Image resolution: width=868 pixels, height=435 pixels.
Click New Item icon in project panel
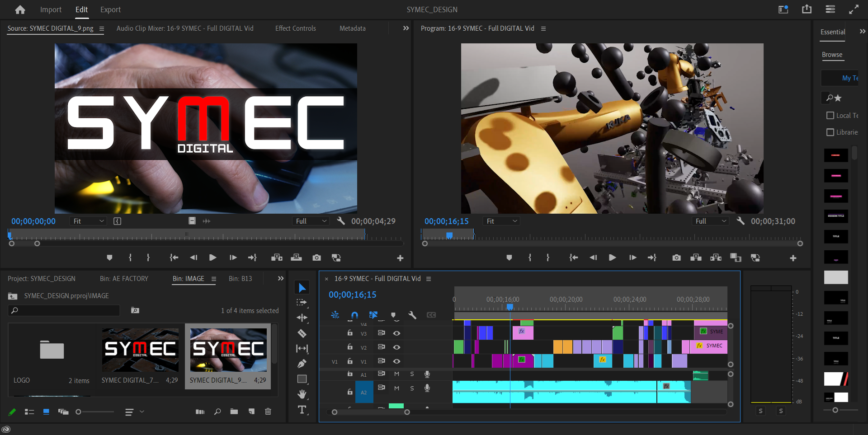click(251, 412)
